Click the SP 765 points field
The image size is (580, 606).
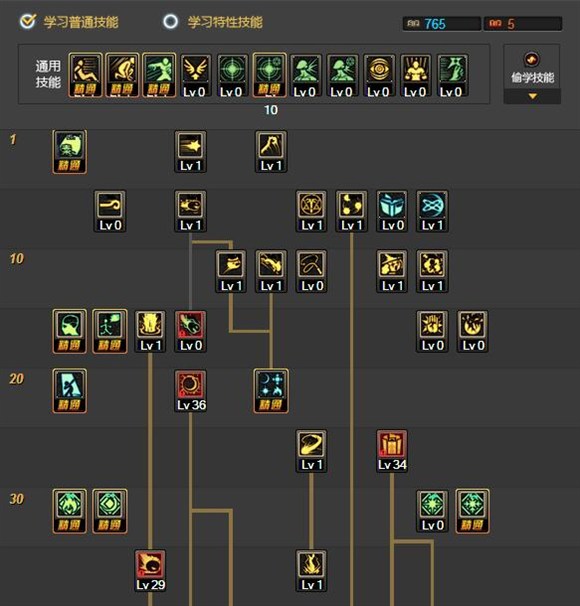coord(442,24)
